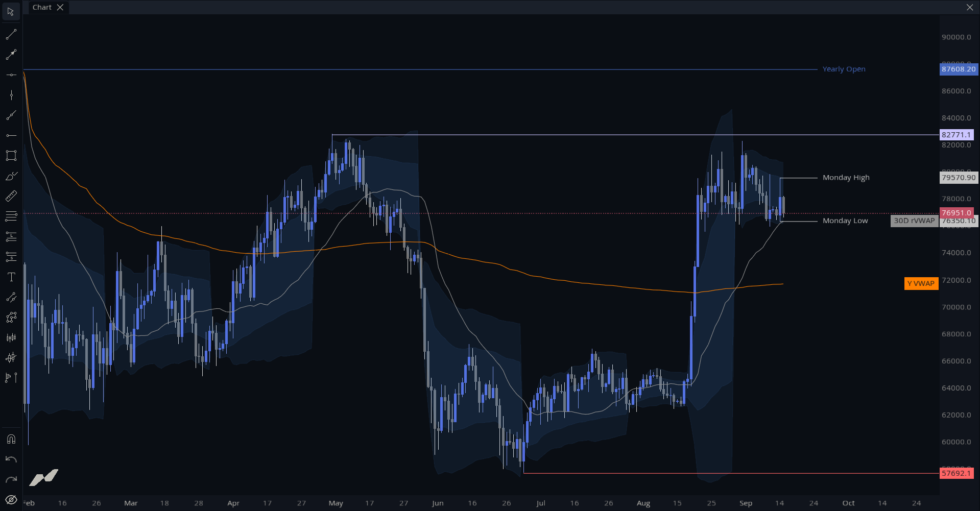Close the chart window panel
Screen dimensions: 980x511
[969, 7]
